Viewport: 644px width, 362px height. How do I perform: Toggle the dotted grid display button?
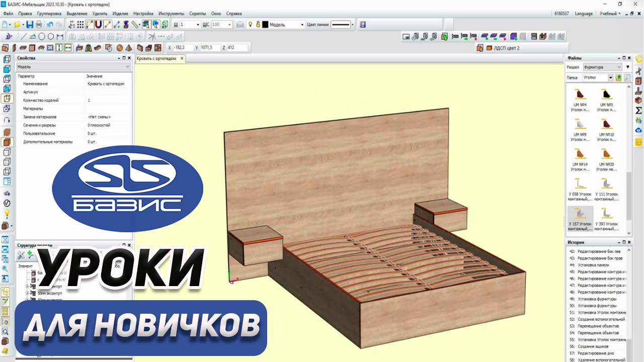coord(80,24)
